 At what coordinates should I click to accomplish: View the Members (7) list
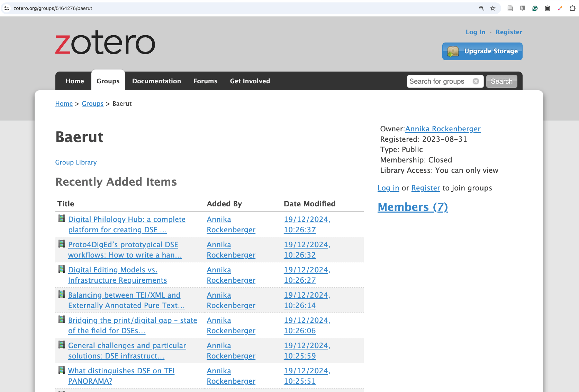point(413,207)
